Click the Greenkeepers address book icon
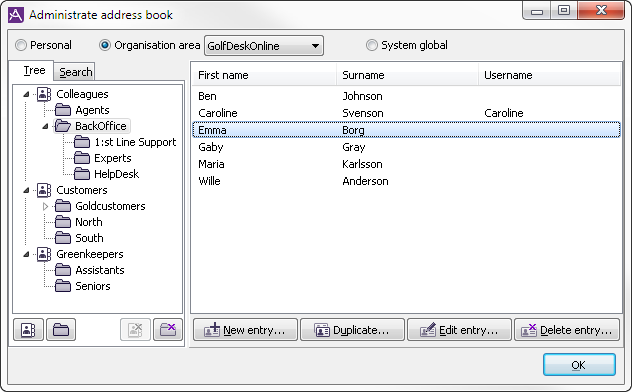The width and height of the screenshot is (632, 392). pyautogui.click(x=44, y=254)
